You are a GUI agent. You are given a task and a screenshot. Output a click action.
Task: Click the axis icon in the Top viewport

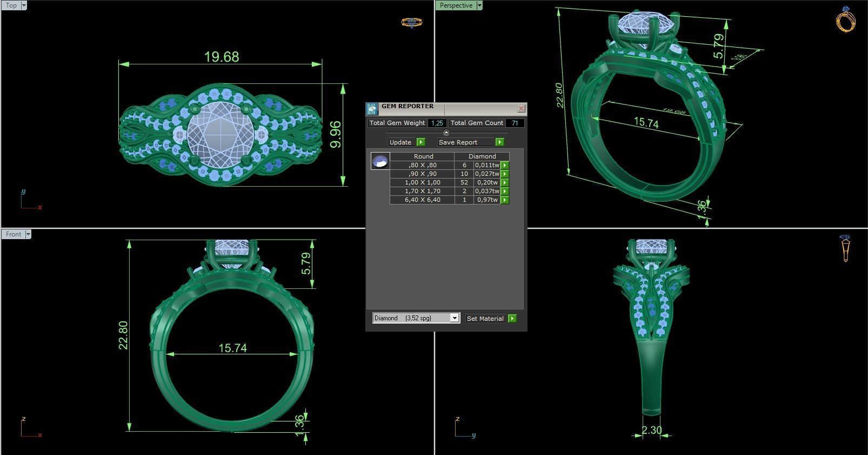pyautogui.click(x=31, y=200)
